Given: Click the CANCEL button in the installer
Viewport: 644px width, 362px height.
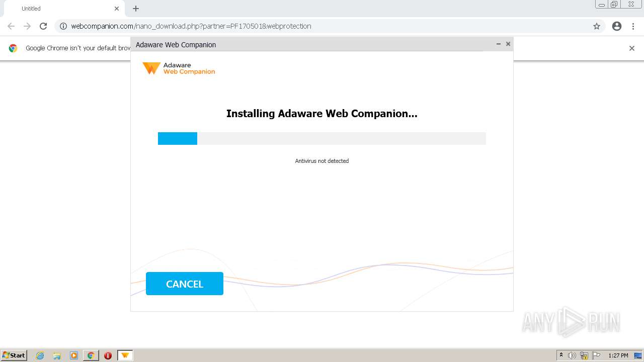Looking at the screenshot, I should pyautogui.click(x=185, y=284).
